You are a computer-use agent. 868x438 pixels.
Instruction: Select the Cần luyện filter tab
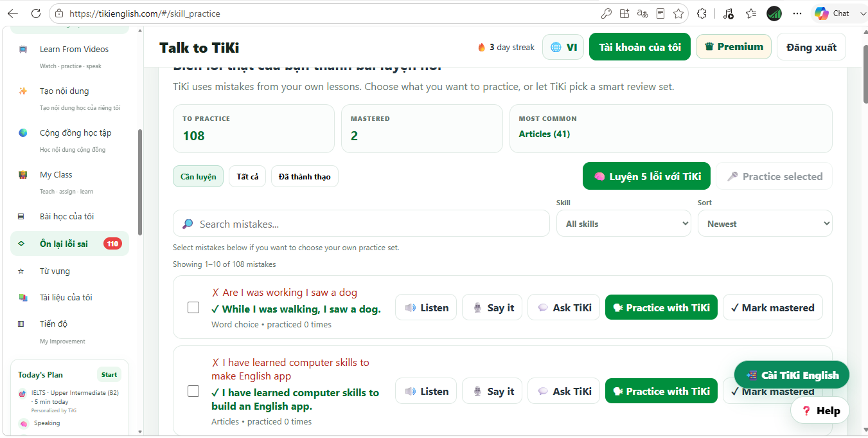[198, 176]
